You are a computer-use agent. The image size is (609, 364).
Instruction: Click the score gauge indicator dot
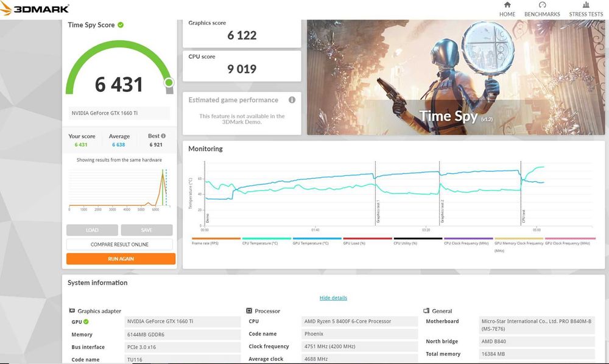tap(169, 82)
